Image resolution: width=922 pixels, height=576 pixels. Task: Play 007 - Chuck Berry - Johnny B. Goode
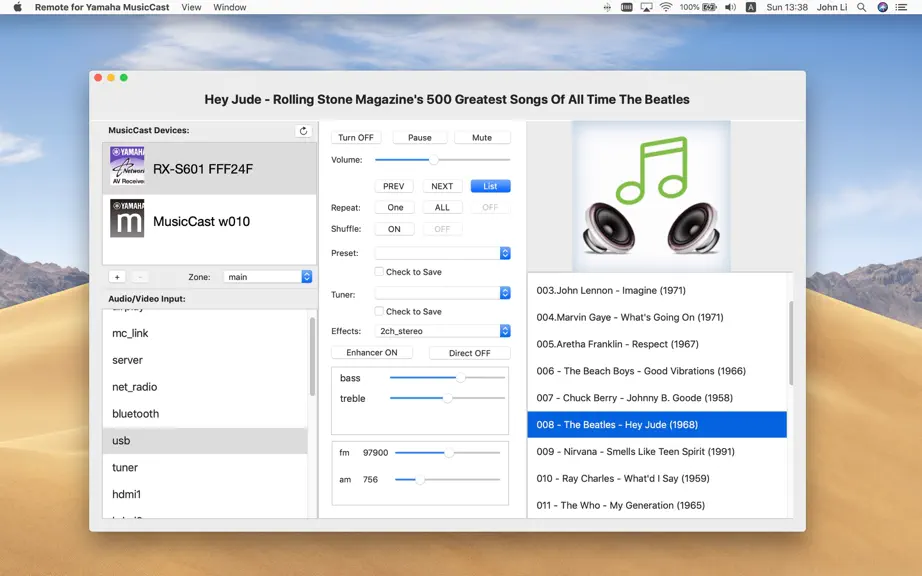(x=657, y=398)
